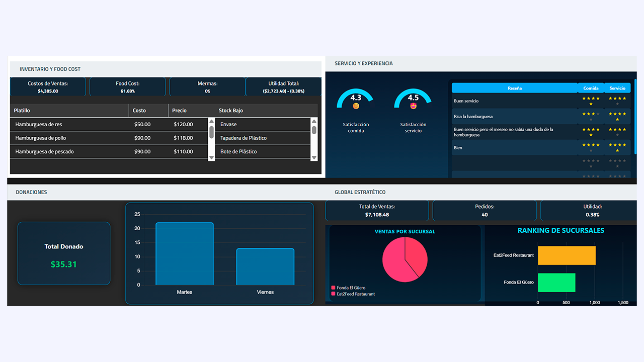Select the Servicio column header
The height and width of the screenshot is (362, 644).
tap(617, 88)
